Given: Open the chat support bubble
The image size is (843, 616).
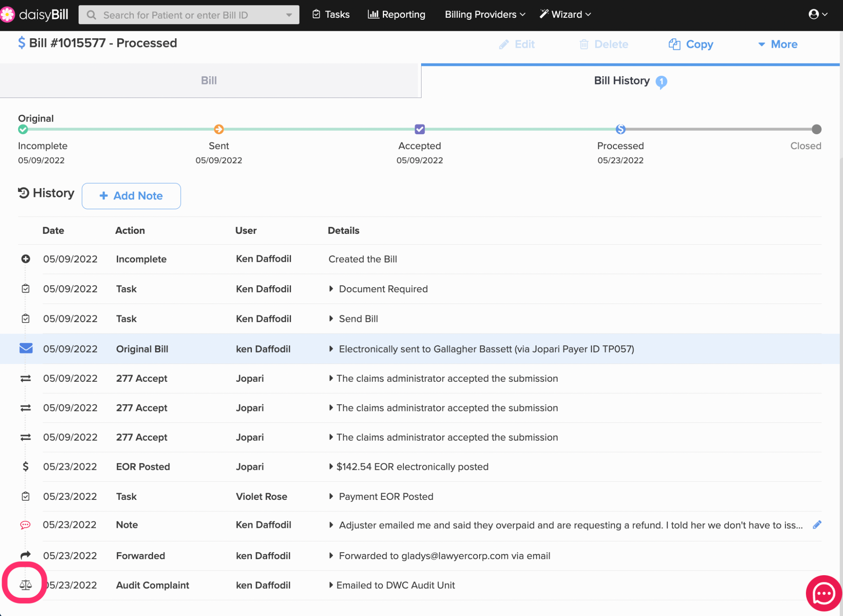Looking at the screenshot, I should (x=823, y=593).
